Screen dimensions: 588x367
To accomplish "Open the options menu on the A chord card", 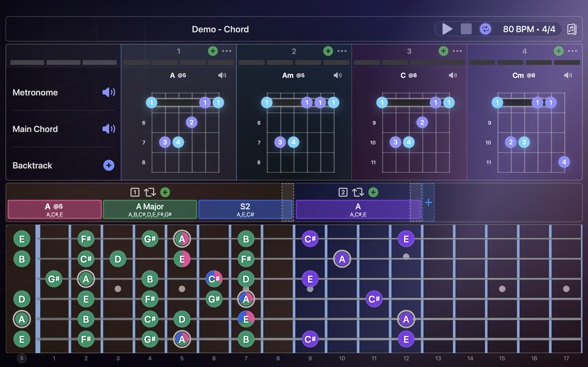I will pos(227,51).
